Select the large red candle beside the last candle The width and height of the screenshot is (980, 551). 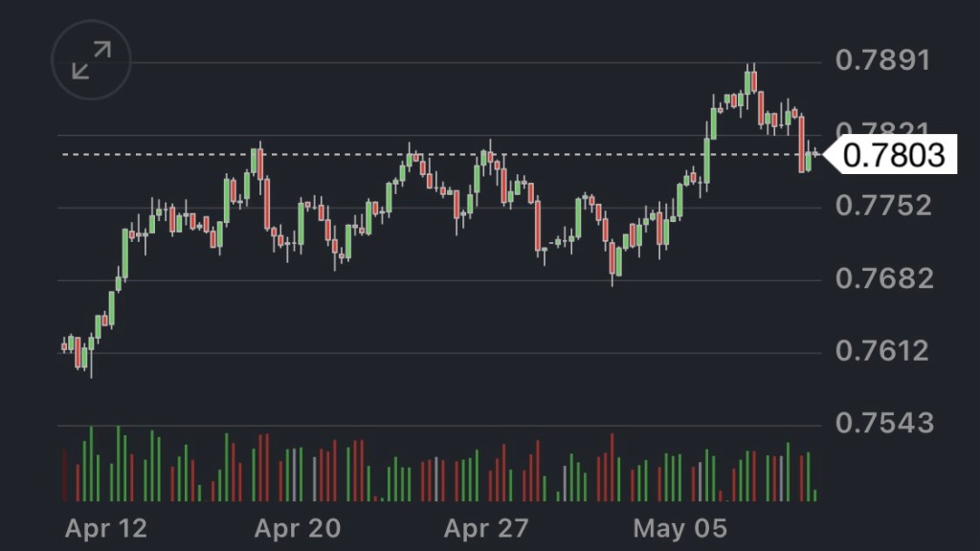tap(802, 143)
